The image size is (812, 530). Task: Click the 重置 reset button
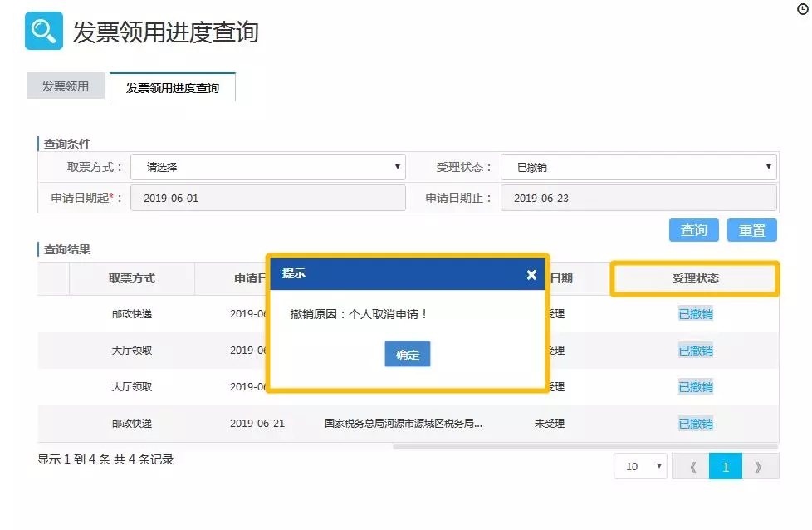[751, 230]
